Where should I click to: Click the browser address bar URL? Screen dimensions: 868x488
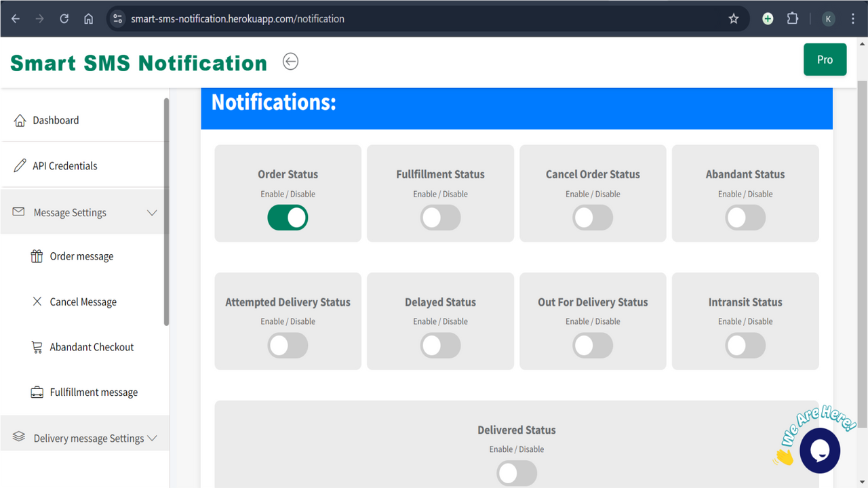point(237,19)
